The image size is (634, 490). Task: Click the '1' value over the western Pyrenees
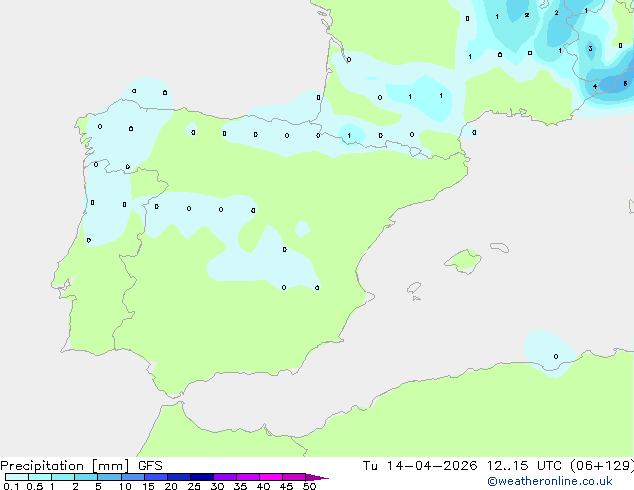pyautogui.click(x=349, y=136)
